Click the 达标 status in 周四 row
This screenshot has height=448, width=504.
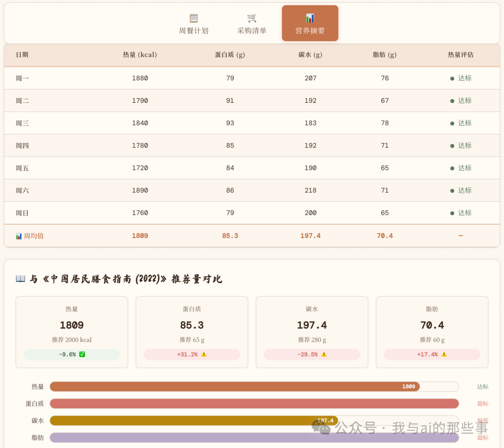461,146
